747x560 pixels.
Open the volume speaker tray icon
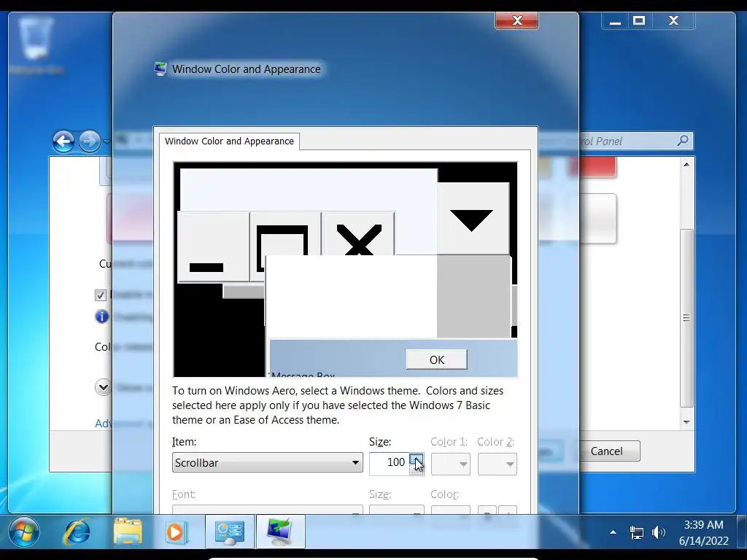point(659,532)
